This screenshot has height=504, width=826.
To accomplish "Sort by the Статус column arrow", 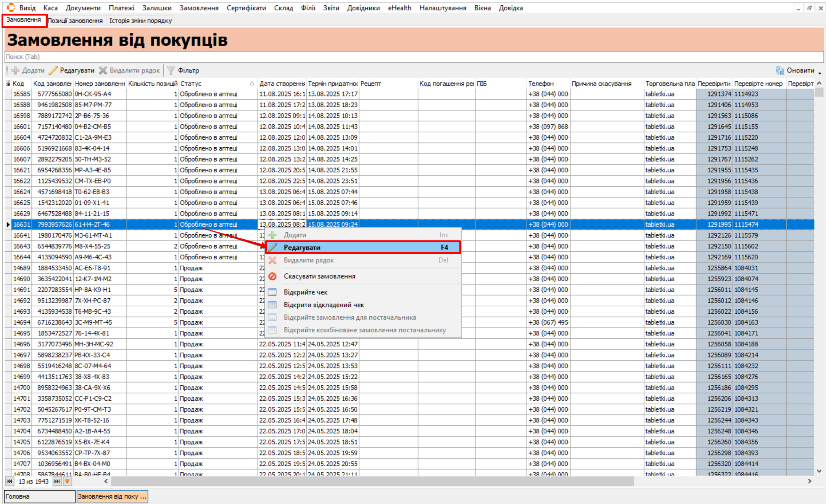I will point(252,84).
